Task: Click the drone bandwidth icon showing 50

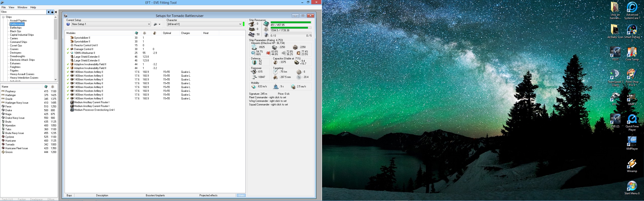Action: (252, 34)
